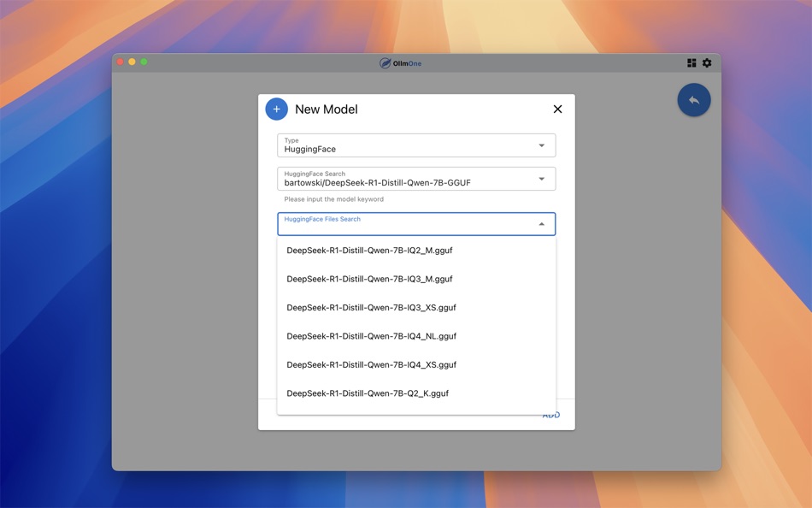Click the blue back arrow round button
The image size is (812, 508).
[x=694, y=100]
